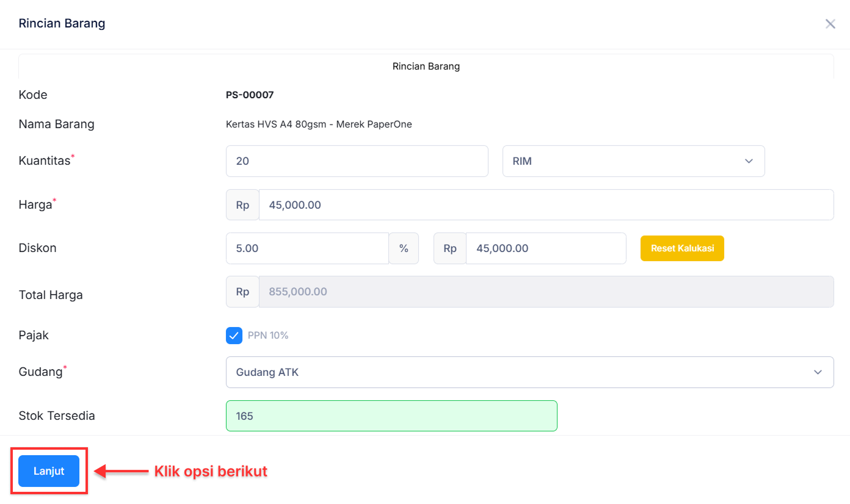Click the percent symbol next to Diskon
Image resolution: width=850 pixels, height=504 pixels.
point(404,248)
